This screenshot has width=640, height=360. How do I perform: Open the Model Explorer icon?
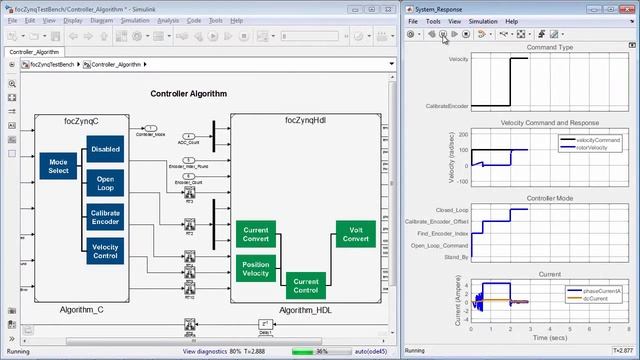coord(158,36)
